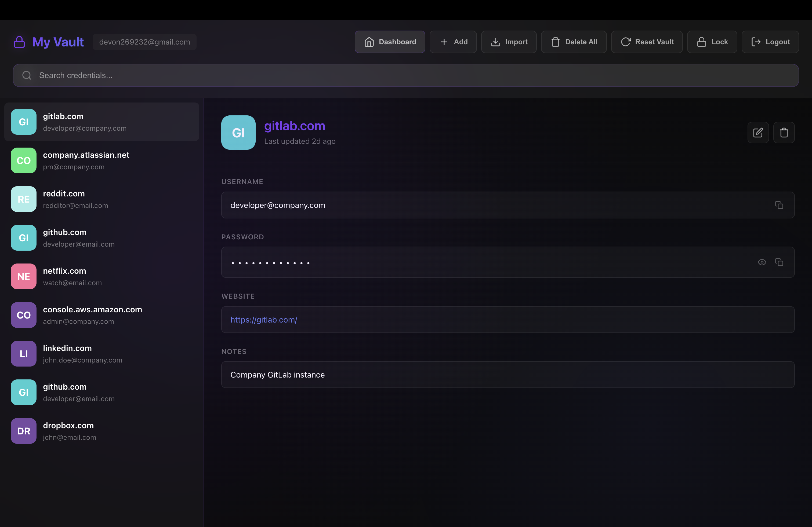Select the reddit.com credential in the sidebar
This screenshot has height=527, width=812.
point(101,199)
